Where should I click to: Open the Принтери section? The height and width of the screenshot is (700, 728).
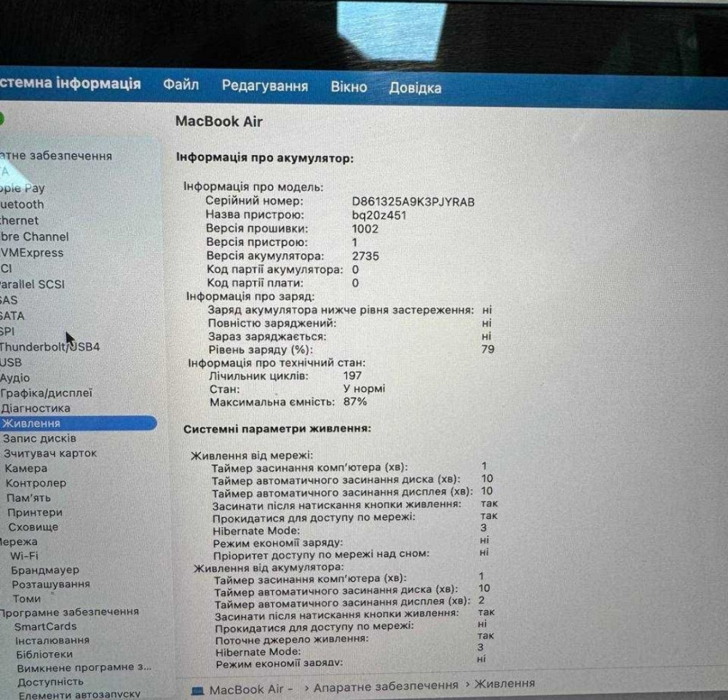[x=35, y=512]
